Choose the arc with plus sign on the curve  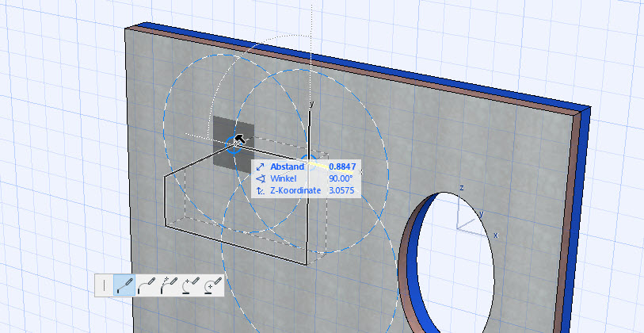[191, 285]
